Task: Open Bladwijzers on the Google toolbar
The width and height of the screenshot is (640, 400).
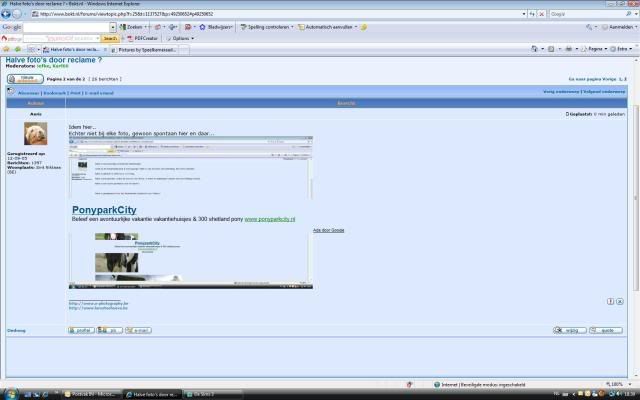Action: point(216,27)
